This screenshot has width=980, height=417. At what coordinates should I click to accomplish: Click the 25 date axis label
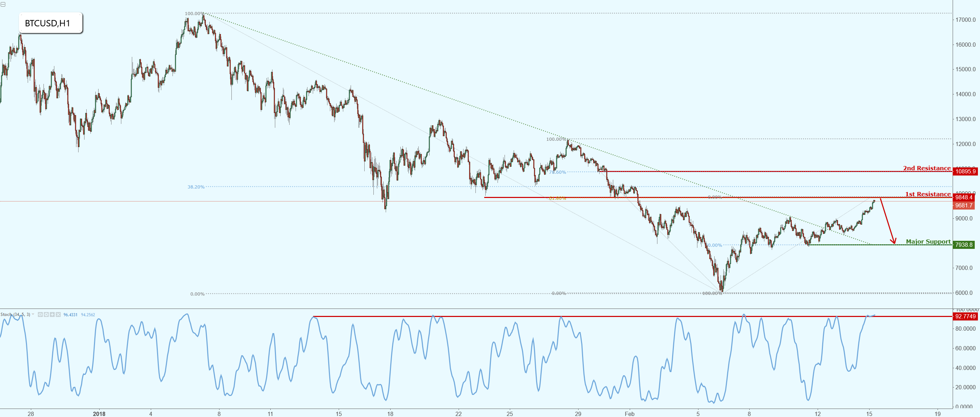510,414
